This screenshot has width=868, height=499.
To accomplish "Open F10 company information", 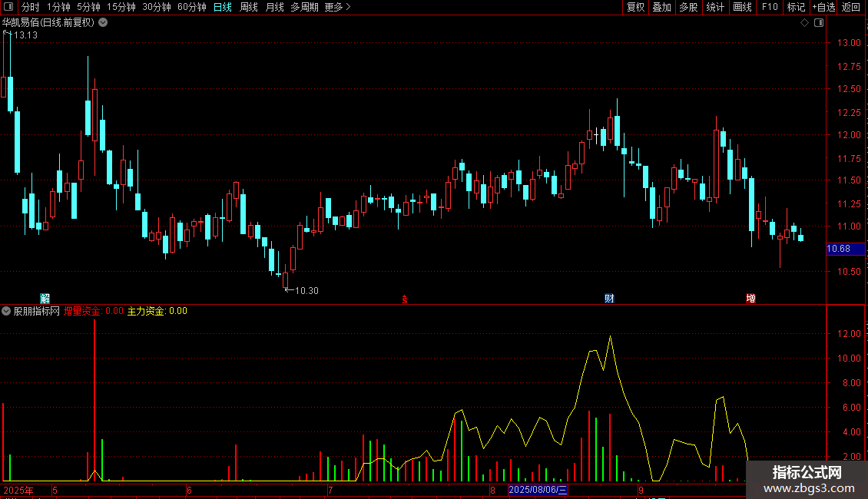I will point(770,7).
